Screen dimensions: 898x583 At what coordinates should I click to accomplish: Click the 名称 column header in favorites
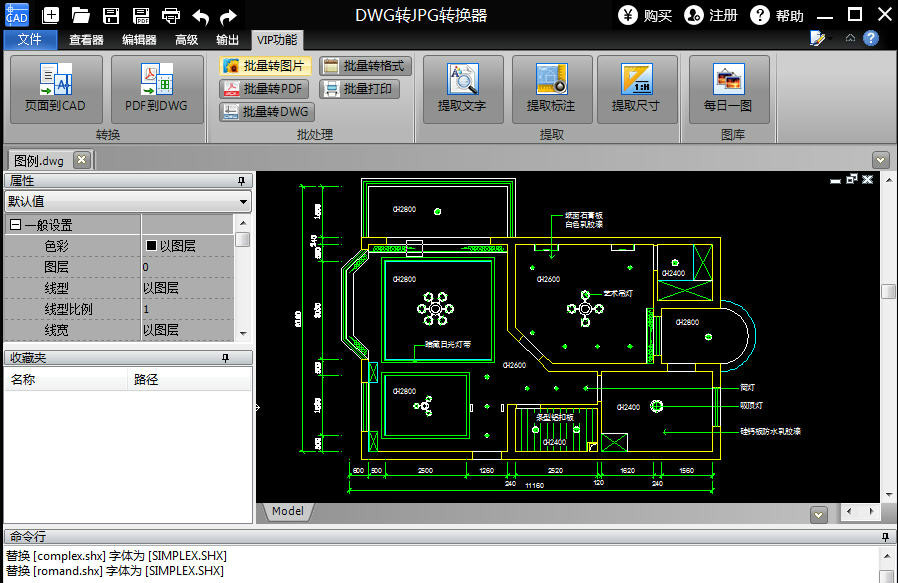click(66, 379)
